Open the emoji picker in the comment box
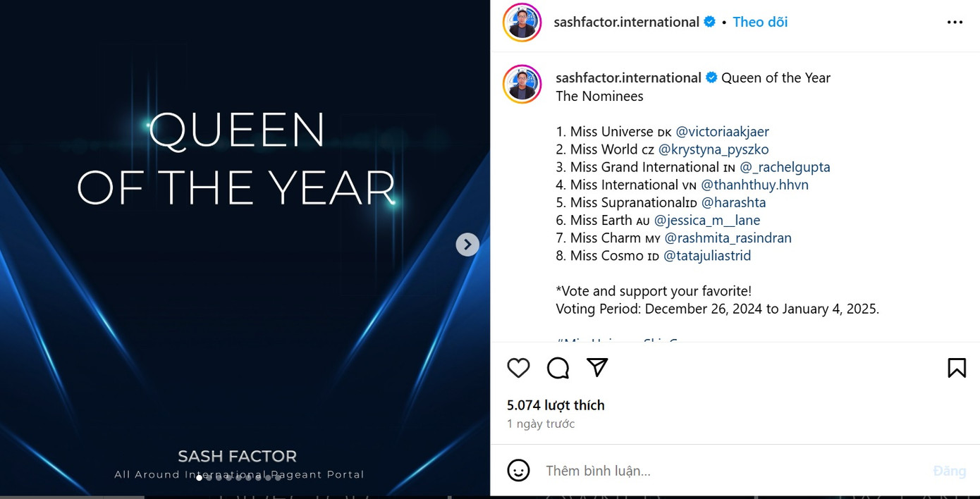 pos(519,470)
